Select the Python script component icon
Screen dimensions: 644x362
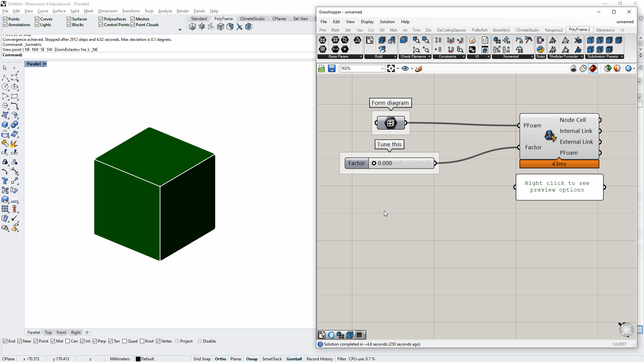[x=540, y=49]
